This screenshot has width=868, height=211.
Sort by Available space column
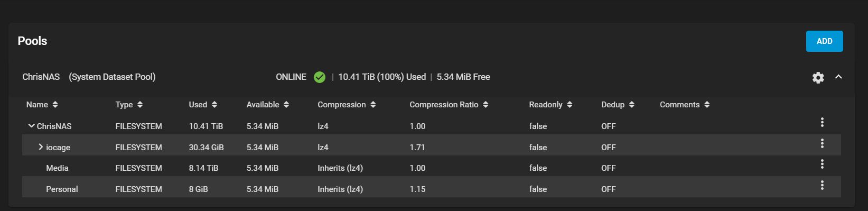click(267, 105)
